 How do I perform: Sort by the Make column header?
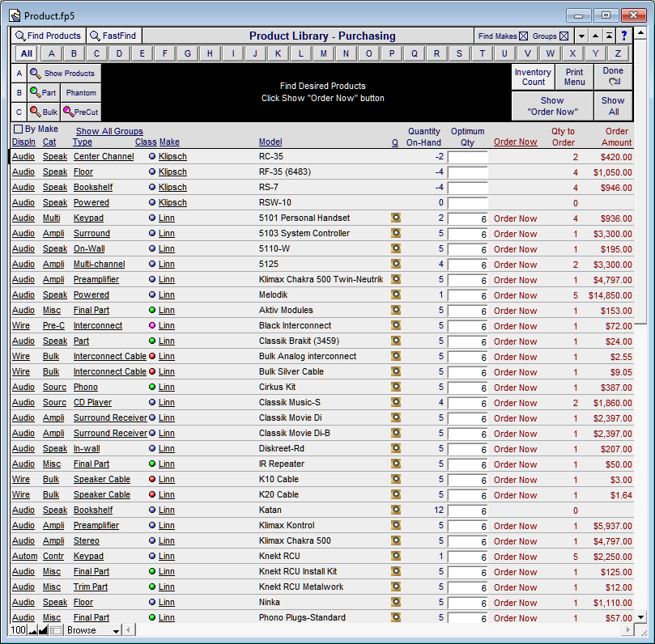click(x=169, y=142)
